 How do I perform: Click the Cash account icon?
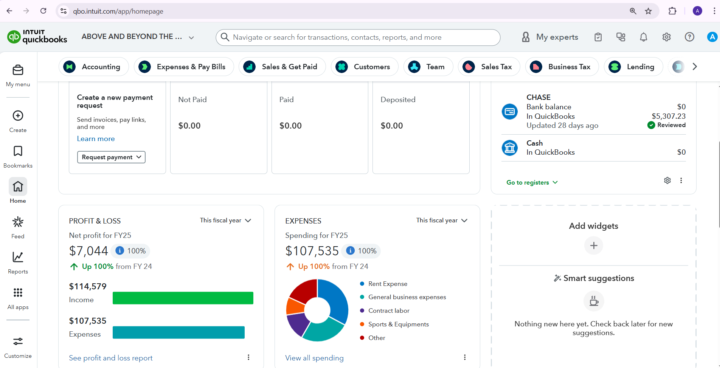(x=509, y=148)
